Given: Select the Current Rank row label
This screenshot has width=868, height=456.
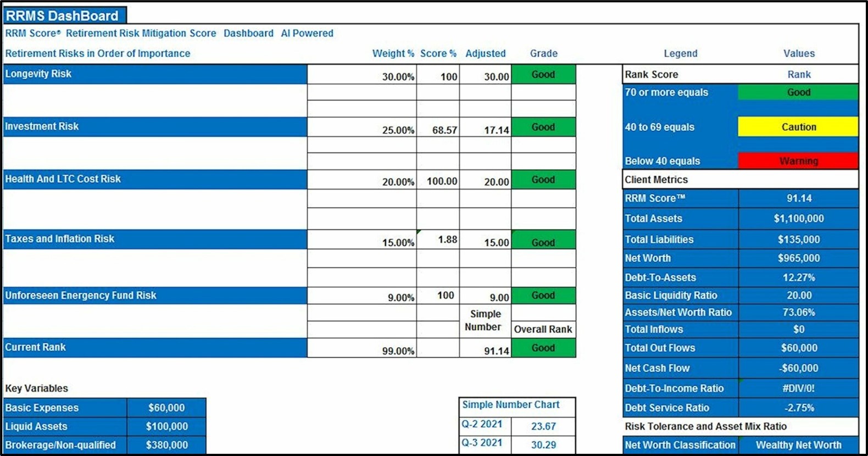Looking at the screenshot, I should click(155, 348).
